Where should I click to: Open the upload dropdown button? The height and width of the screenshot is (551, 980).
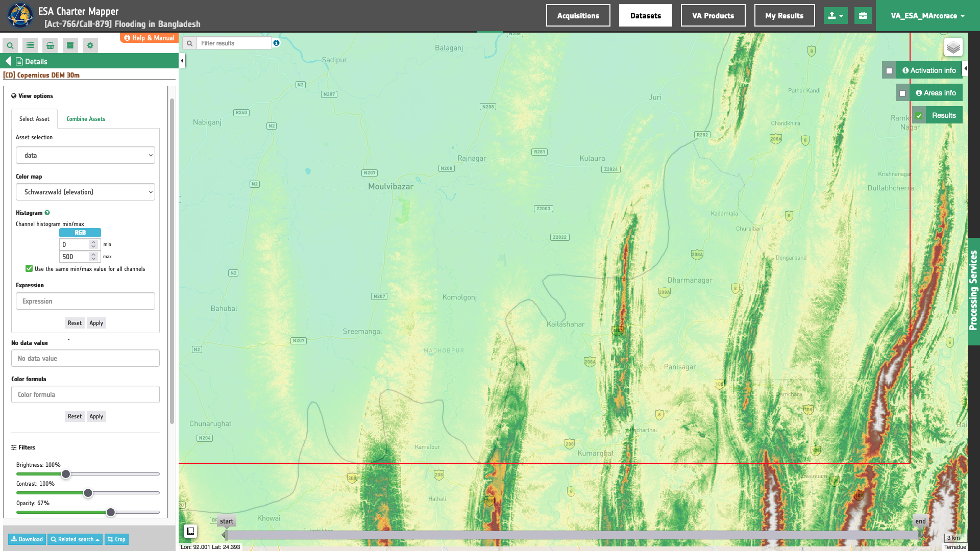(836, 15)
